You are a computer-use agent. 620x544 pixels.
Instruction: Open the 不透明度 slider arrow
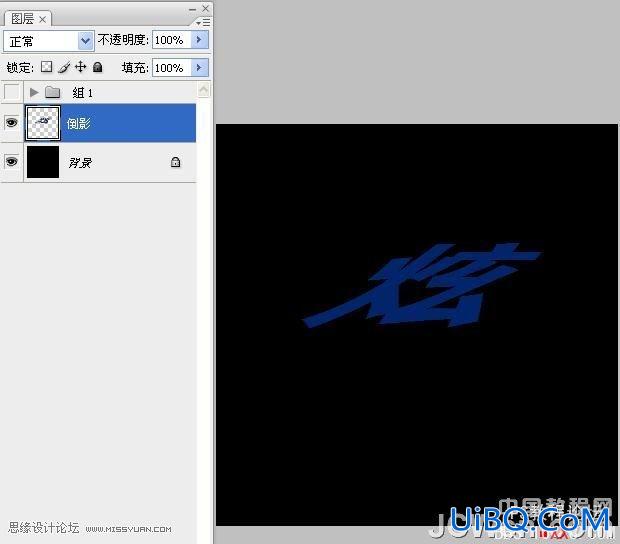point(199,40)
